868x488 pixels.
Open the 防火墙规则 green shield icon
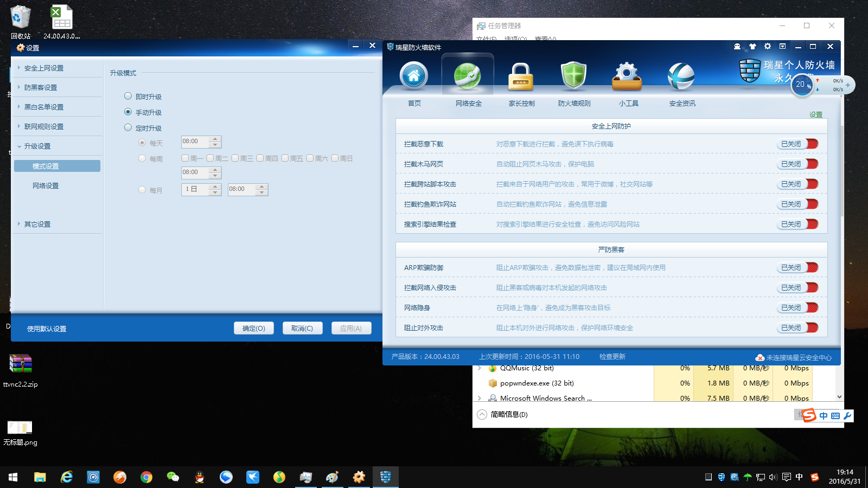point(574,76)
